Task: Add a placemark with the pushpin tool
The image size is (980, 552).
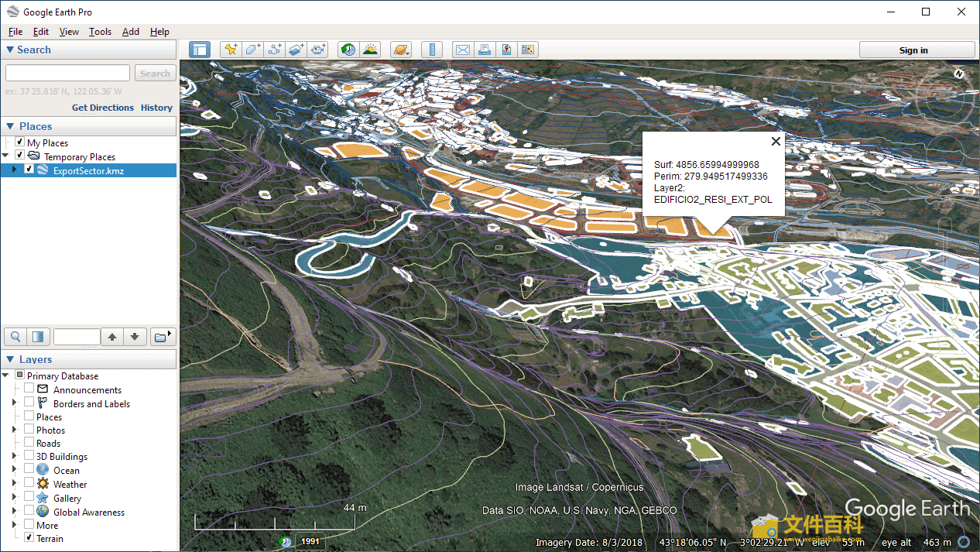Action: (x=231, y=50)
